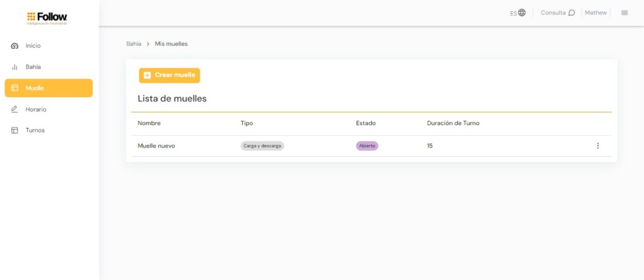Click the Mis muelles breadcrumb
Image resolution: width=644 pixels, height=280 pixels.
coord(171,44)
